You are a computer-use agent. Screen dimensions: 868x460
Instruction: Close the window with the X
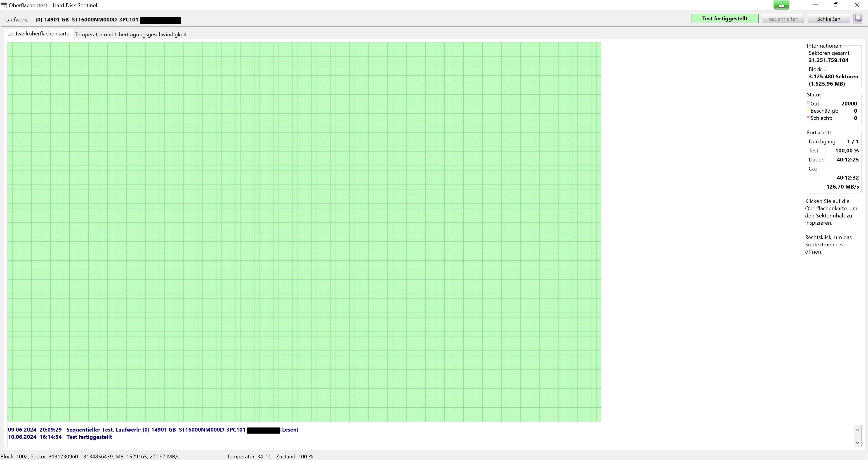[857, 5]
